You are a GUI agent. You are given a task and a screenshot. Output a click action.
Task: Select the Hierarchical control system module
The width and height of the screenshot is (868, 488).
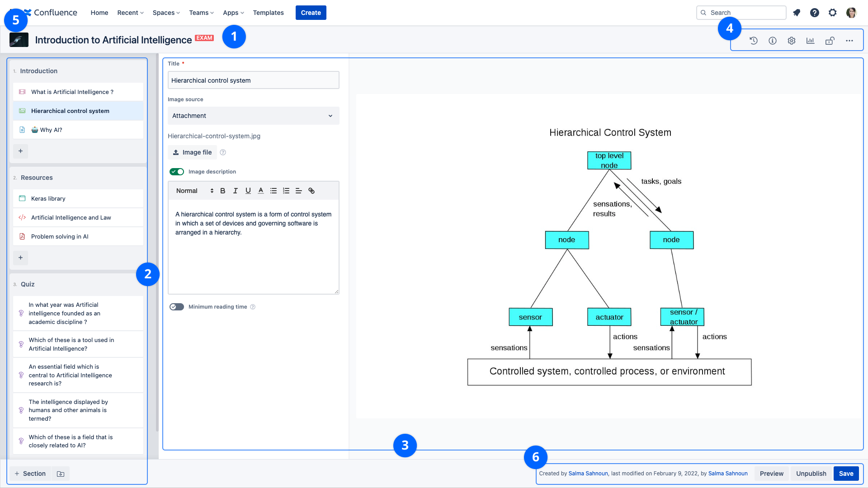(x=78, y=111)
